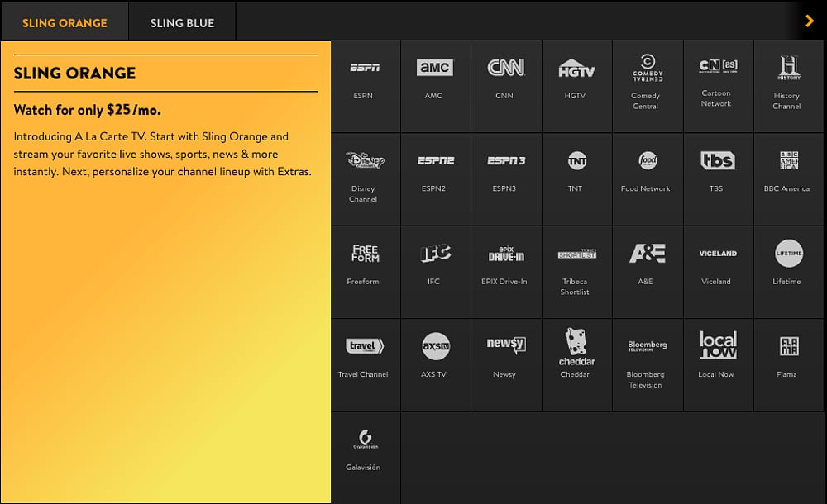Click the CNN channel logo
This screenshot has width=827, height=504.
click(x=506, y=68)
